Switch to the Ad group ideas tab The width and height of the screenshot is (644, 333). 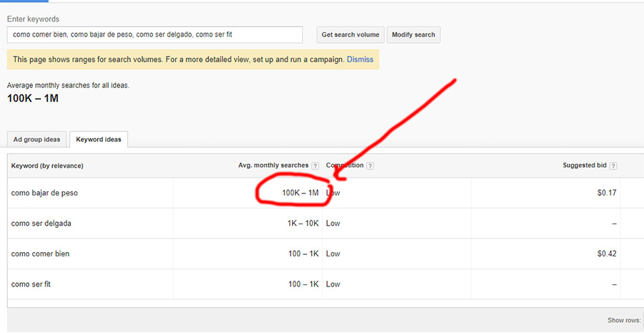pos(36,140)
